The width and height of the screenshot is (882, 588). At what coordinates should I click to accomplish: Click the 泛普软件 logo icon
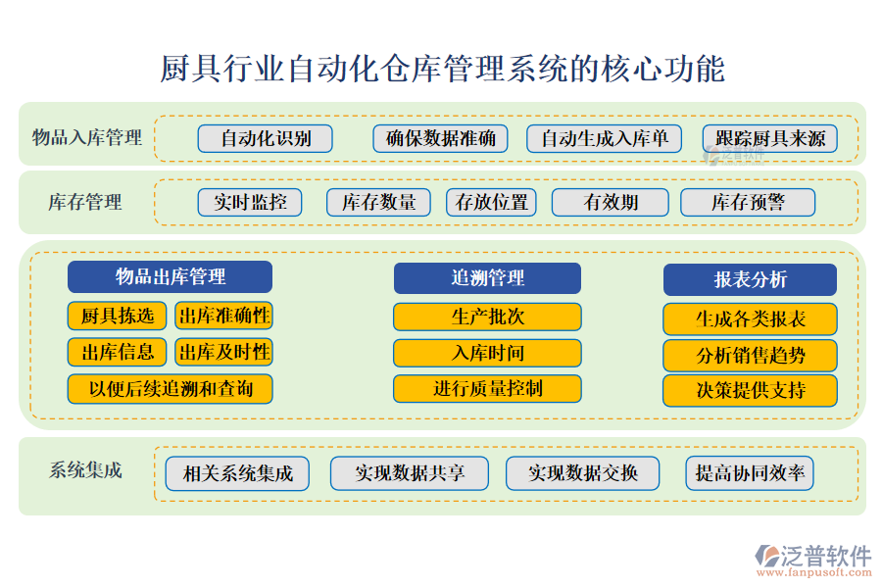click(767, 556)
